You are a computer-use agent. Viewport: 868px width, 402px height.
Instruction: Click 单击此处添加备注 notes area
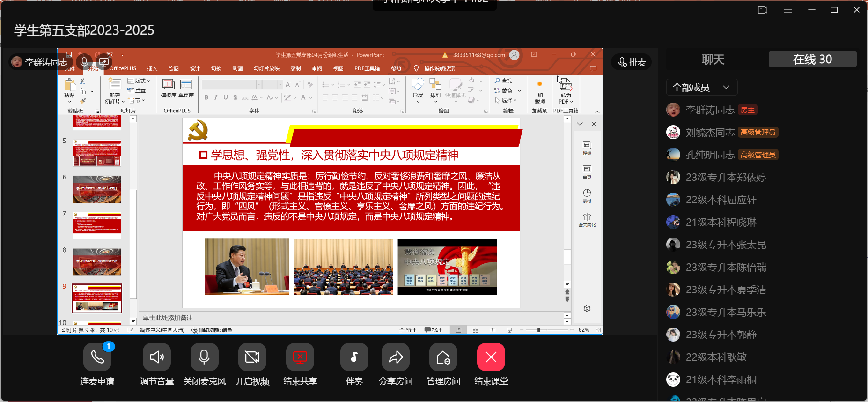pos(328,318)
